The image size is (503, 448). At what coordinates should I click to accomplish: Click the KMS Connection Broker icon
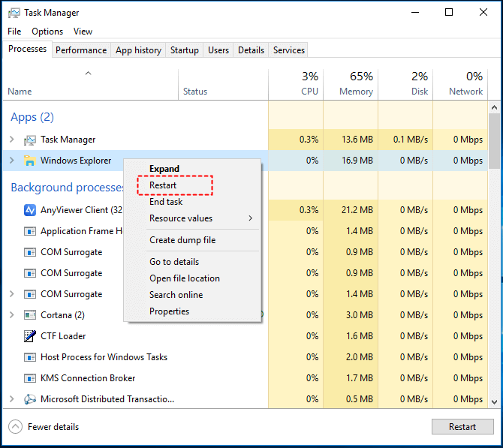pos(30,378)
